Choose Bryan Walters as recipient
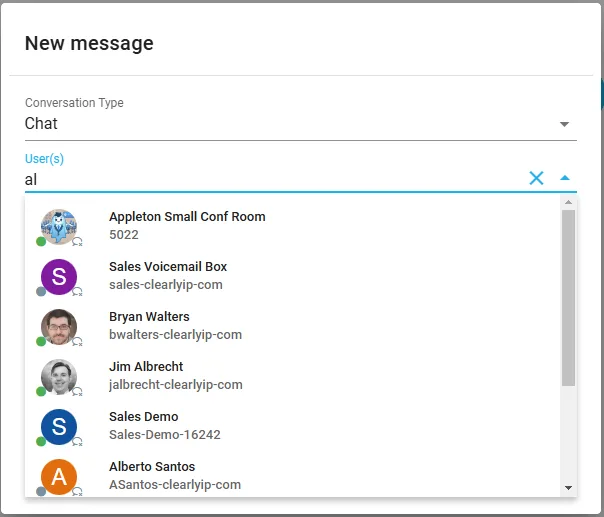 coord(293,326)
